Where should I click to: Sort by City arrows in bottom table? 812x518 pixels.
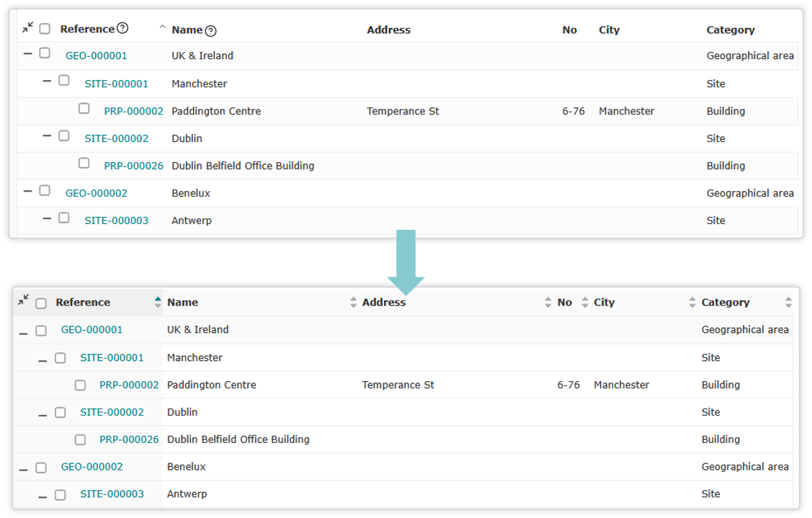(x=692, y=302)
